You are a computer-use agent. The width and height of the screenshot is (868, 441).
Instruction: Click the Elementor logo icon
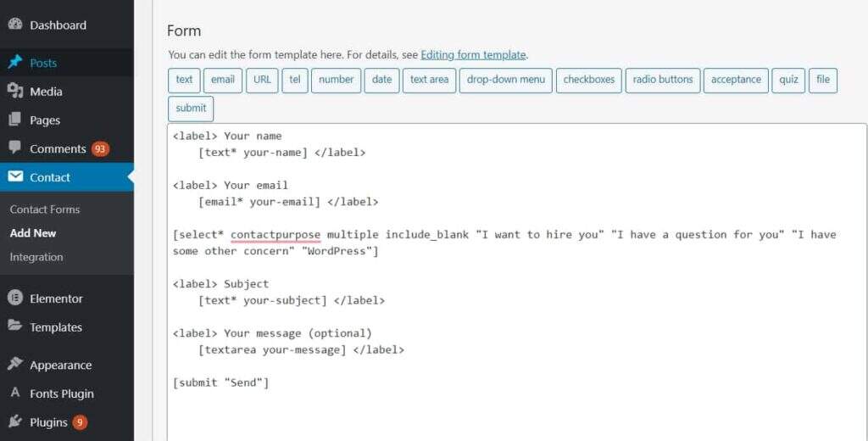[x=15, y=299]
